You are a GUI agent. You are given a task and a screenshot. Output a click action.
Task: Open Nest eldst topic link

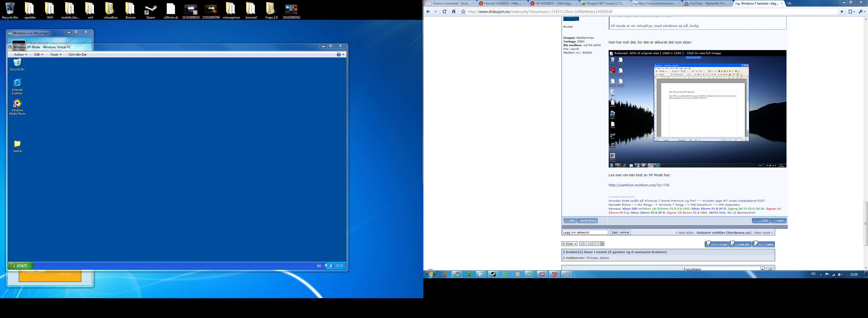point(686,233)
